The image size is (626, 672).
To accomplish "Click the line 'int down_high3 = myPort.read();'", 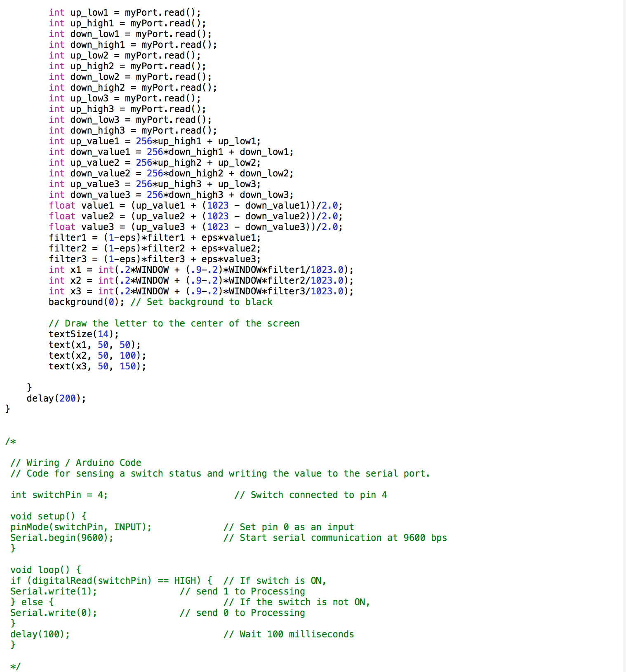I will pos(133,131).
